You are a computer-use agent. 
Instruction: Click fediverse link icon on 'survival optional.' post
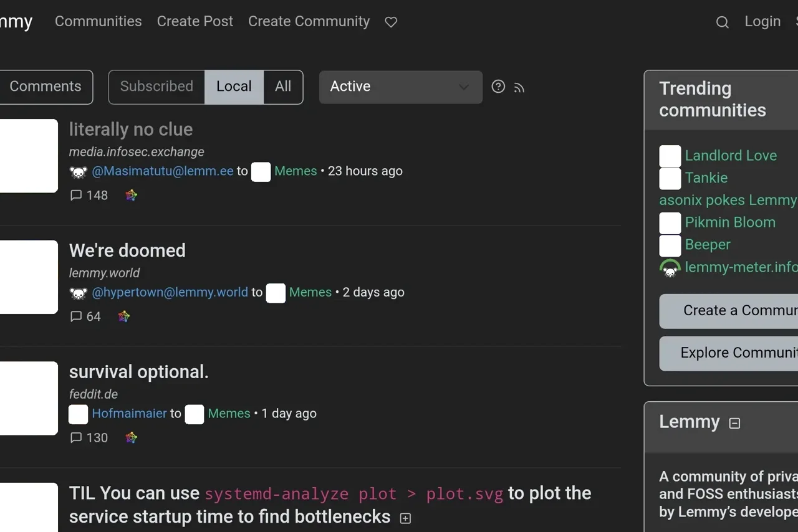[x=131, y=437]
